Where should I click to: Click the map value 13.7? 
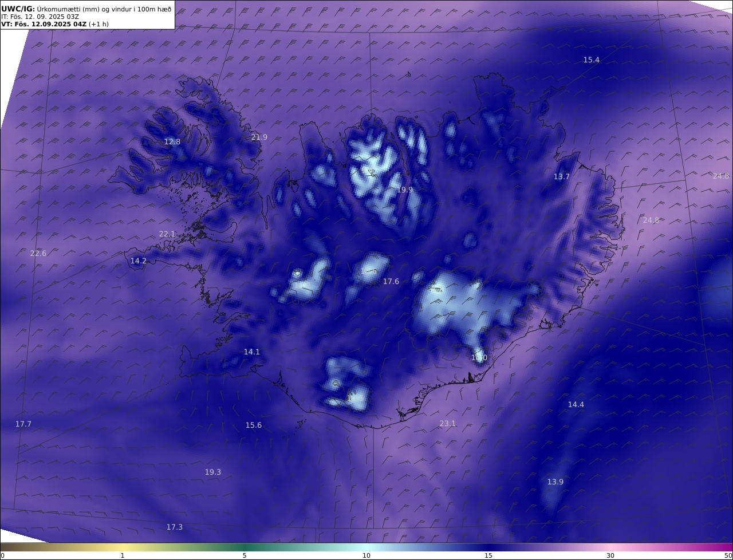[x=562, y=177]
